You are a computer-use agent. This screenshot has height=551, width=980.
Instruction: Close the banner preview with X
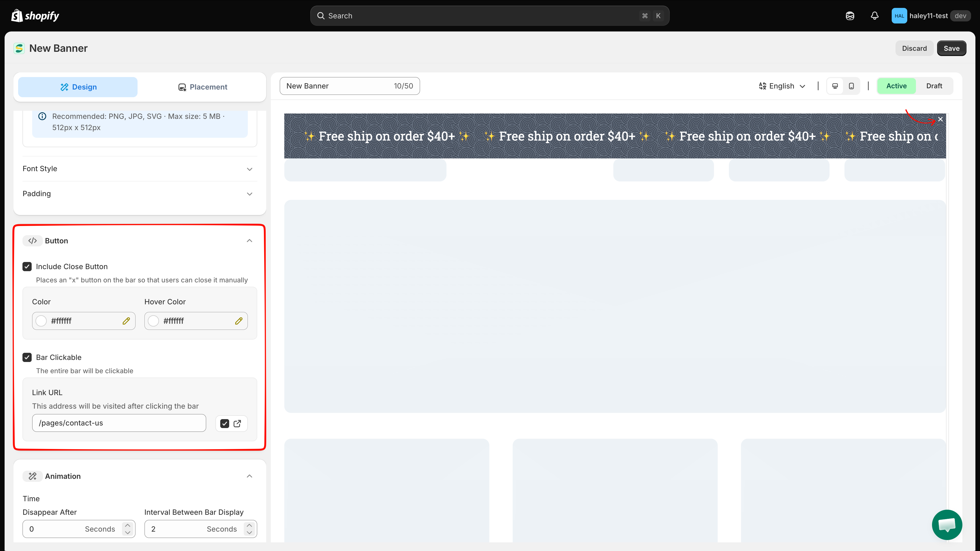(940, 119)
